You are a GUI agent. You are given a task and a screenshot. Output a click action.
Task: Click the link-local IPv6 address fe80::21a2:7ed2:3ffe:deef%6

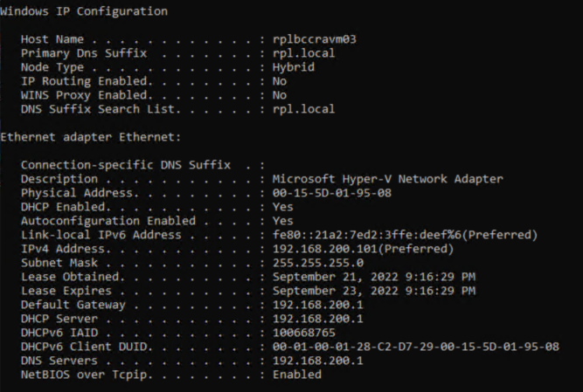[x=366, y=235]
